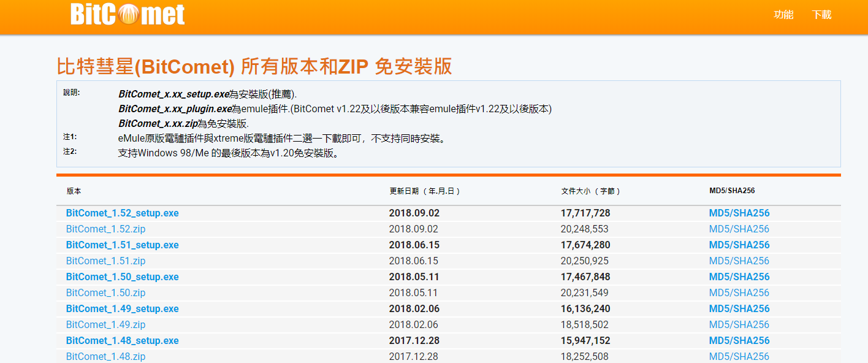Click the eMule原版電驢插件 note text
868x363 pixels.
coord(281,139)
